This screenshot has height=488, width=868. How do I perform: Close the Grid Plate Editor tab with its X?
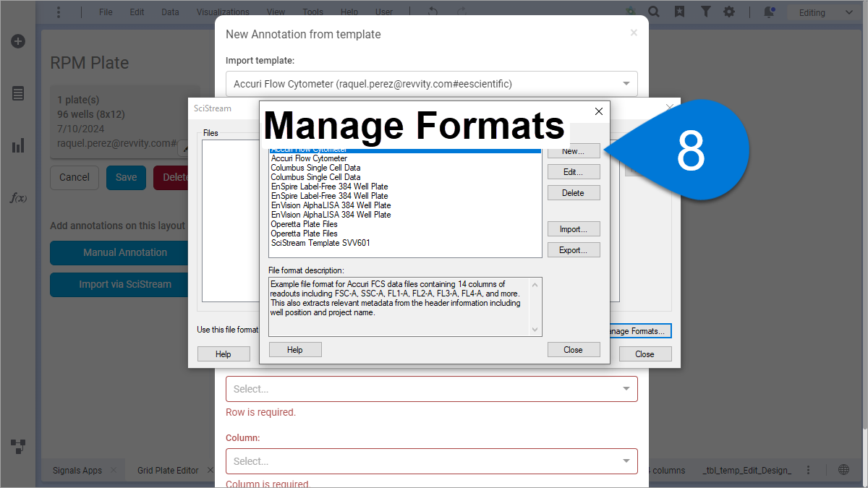point(210,470)
